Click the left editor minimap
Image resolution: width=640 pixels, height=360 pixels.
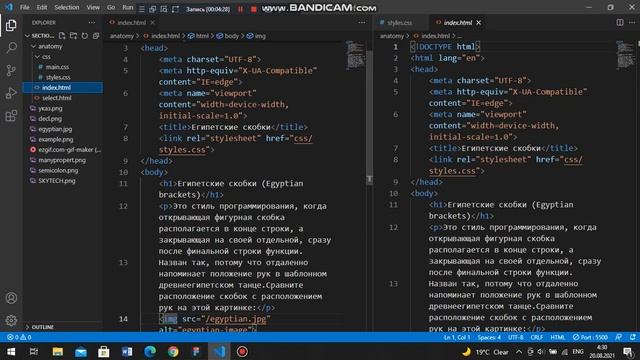pos(355,55)
